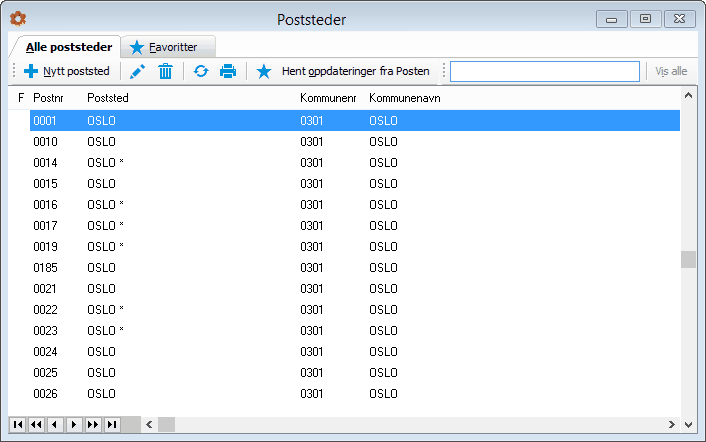Select row with Postnr 0021
Screen dimensions: 706x442
[355, 289]
